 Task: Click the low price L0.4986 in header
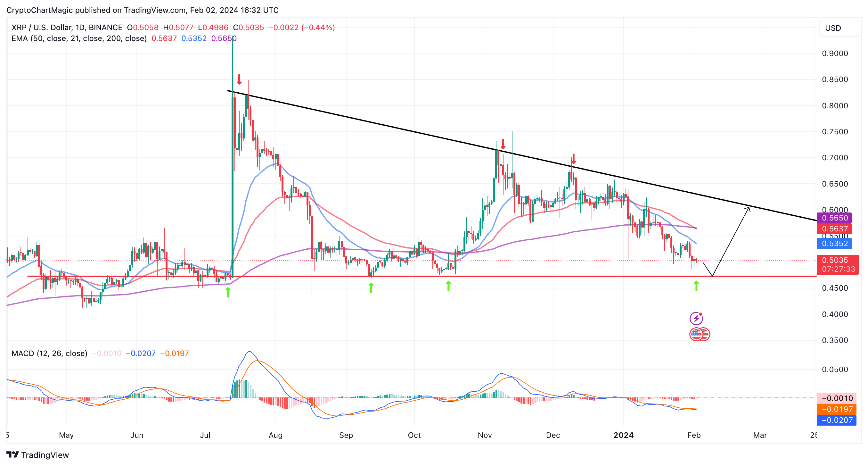(x=213, y=28)
